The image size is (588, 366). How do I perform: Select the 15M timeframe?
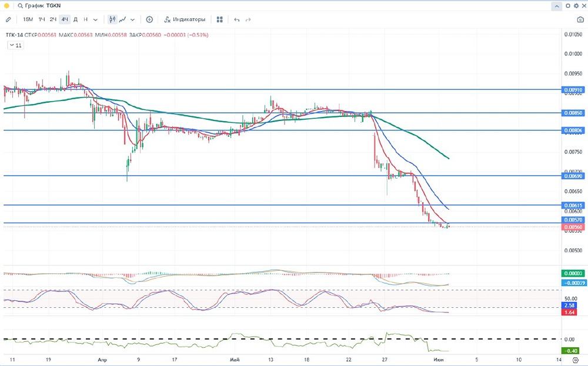click(28, 19)
